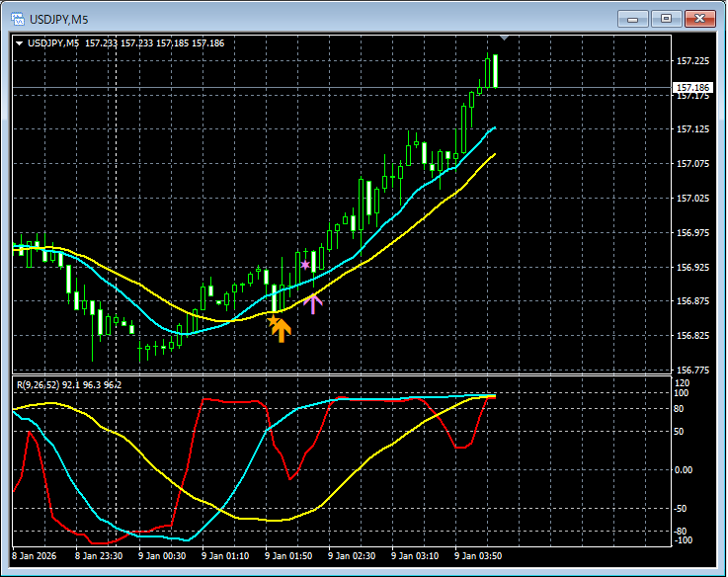
Task: Click the pink star marker on chart
Action: [305, 265]
